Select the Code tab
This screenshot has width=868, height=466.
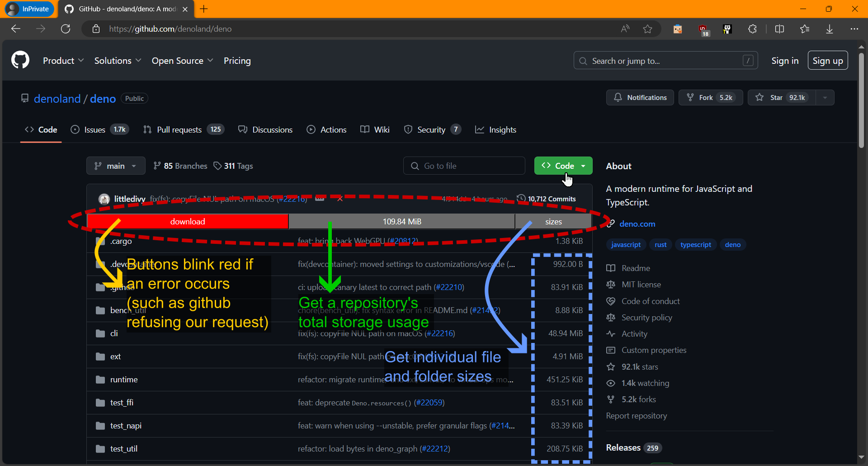[41, 130]
